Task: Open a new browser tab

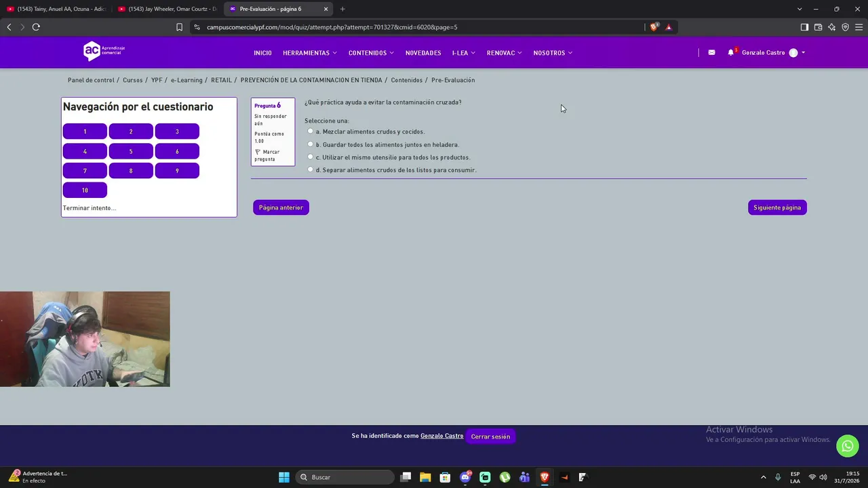Action: click(x=342, y=9)
